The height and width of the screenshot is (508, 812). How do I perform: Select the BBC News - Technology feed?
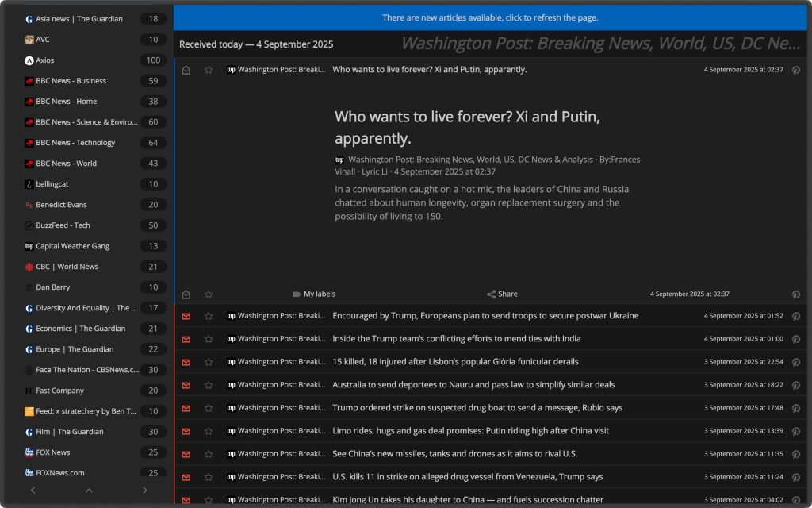75,143
